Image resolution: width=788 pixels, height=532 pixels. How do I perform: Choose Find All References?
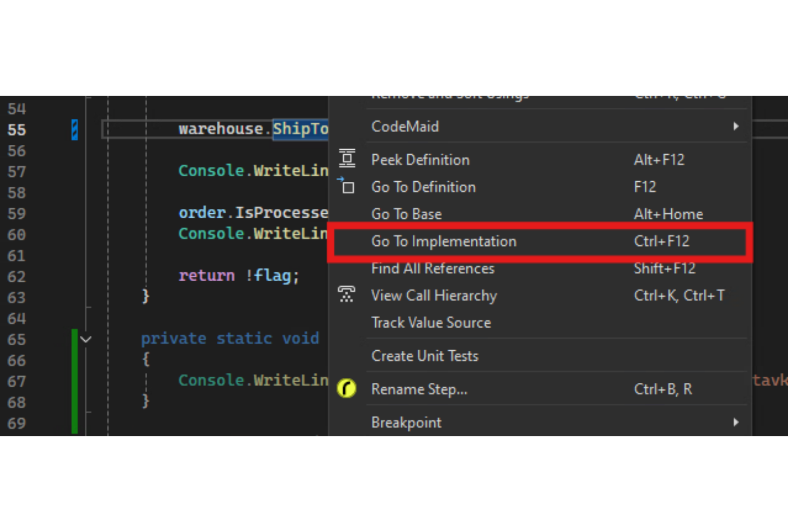coord(432,268)
